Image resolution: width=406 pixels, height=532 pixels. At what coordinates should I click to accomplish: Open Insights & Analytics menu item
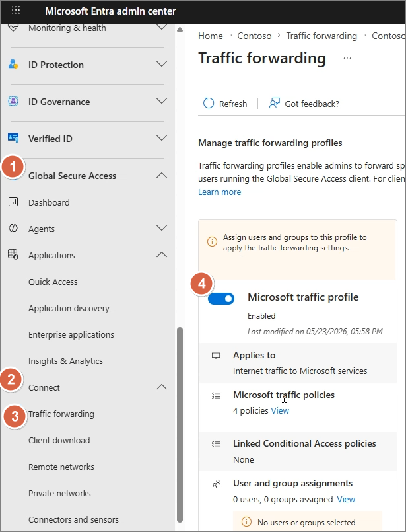pos(65,361)
